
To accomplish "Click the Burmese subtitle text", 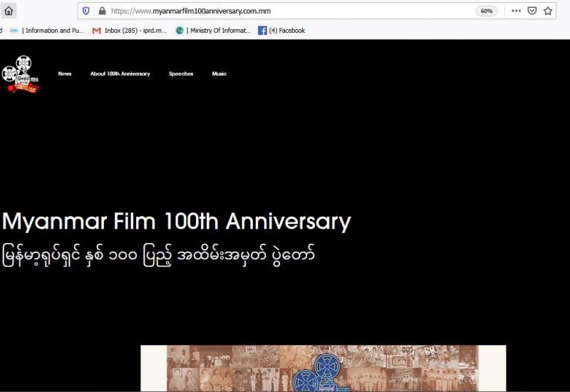I will (x=158, y=255).
